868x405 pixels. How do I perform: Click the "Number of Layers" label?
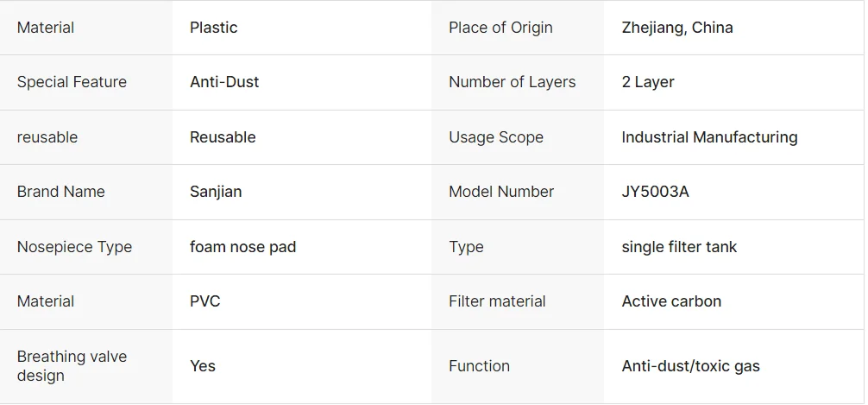[512, 82]
